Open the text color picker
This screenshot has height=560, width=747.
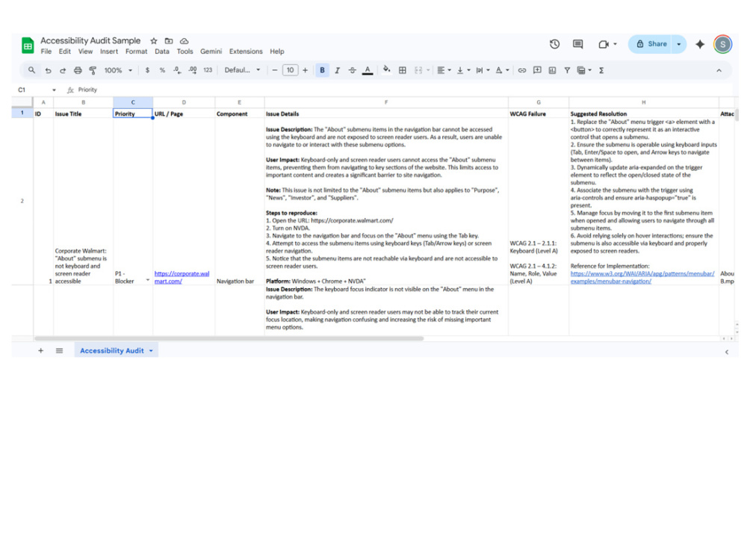(x=368, y=70)
